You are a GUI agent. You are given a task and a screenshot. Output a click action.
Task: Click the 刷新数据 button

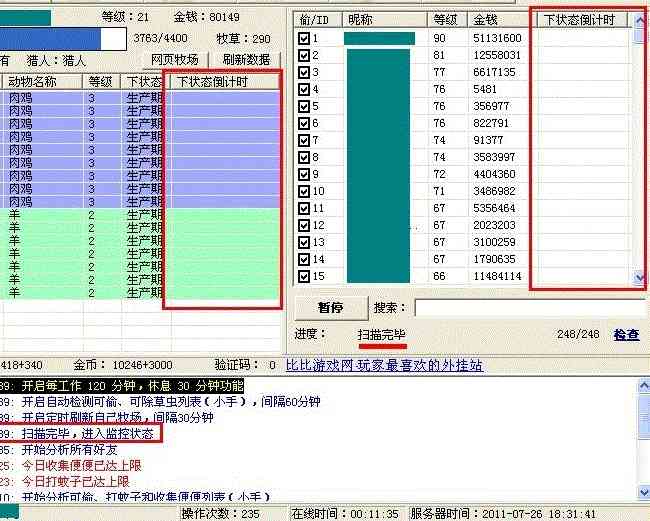pyautogui.click(x=246, y=60)
